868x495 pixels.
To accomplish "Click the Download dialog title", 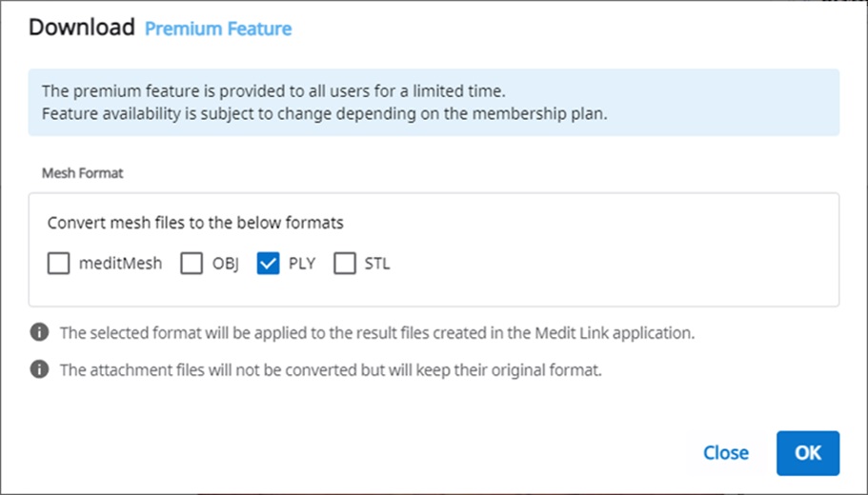I will [82, 27].
